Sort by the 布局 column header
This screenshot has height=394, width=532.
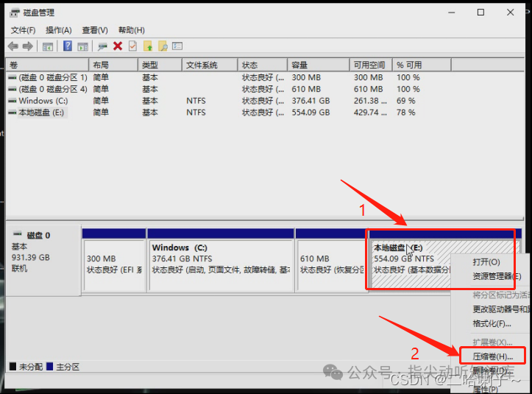tap(113, 65)
